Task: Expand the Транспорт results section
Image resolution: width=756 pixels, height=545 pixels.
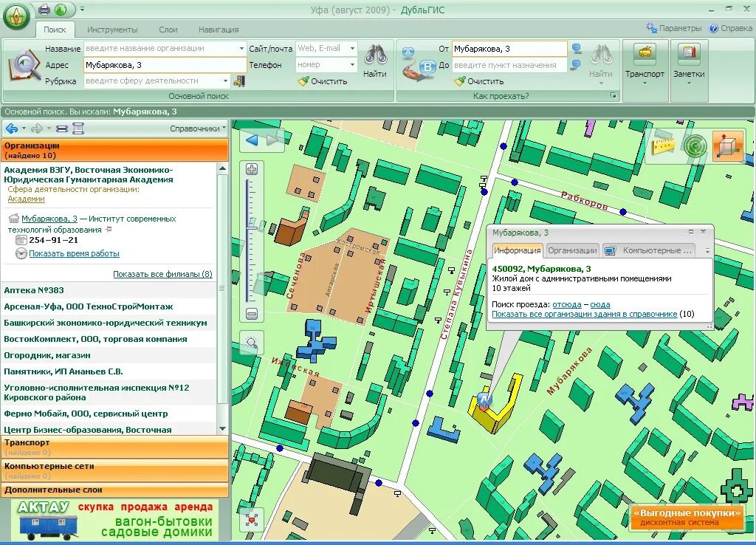Action: (x=114, y=447)
